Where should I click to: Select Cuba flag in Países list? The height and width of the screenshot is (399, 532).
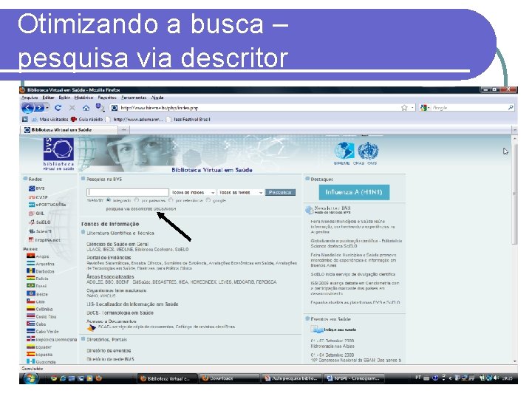31,324
